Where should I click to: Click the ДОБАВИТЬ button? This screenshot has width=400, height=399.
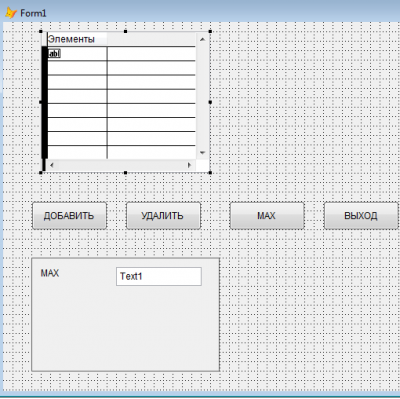point(69,216)
